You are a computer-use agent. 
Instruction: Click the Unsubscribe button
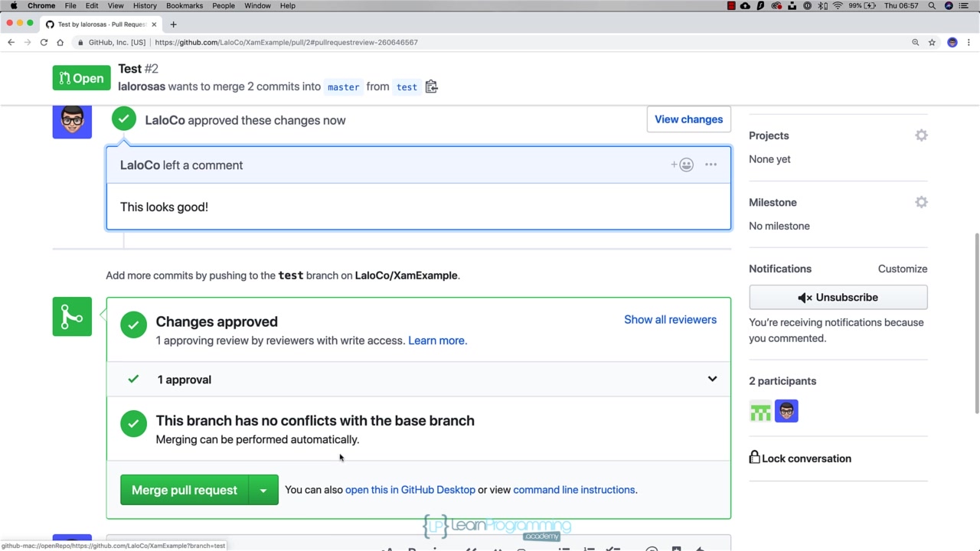click(x=838, y=298)
